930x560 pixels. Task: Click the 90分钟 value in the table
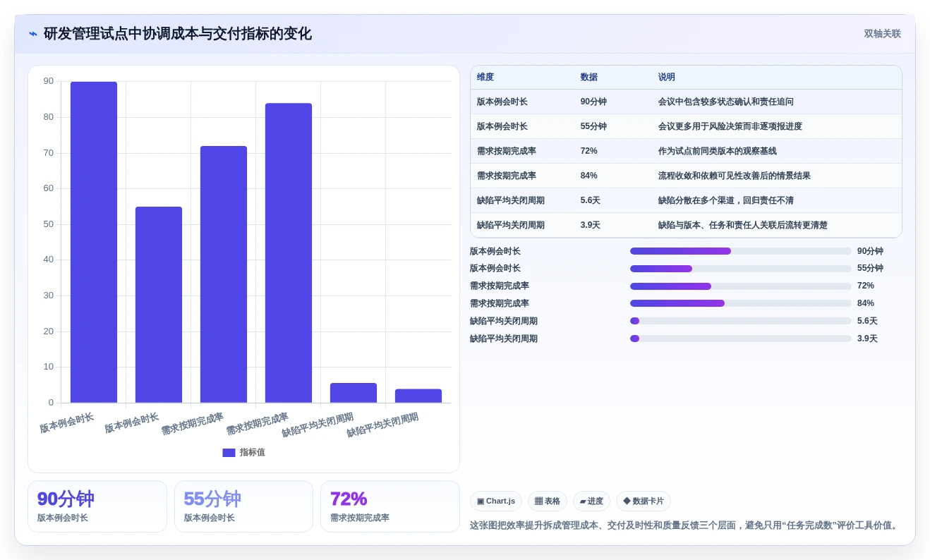(x=593, y=102)
